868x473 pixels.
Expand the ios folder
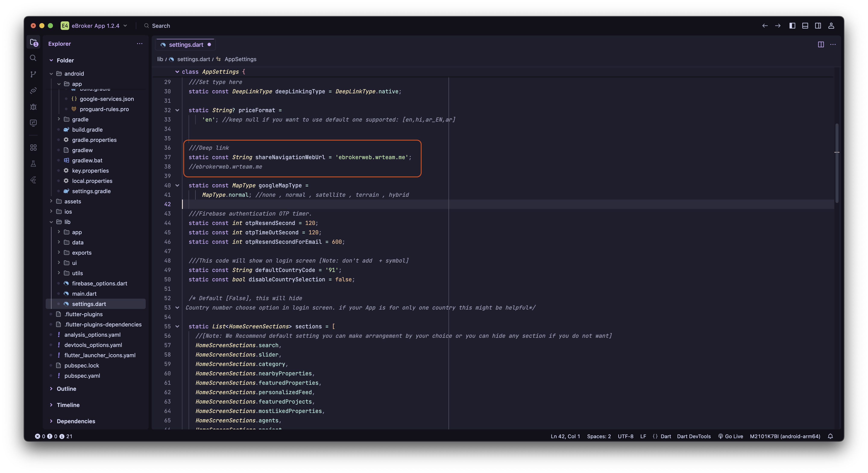coord(51,211)
